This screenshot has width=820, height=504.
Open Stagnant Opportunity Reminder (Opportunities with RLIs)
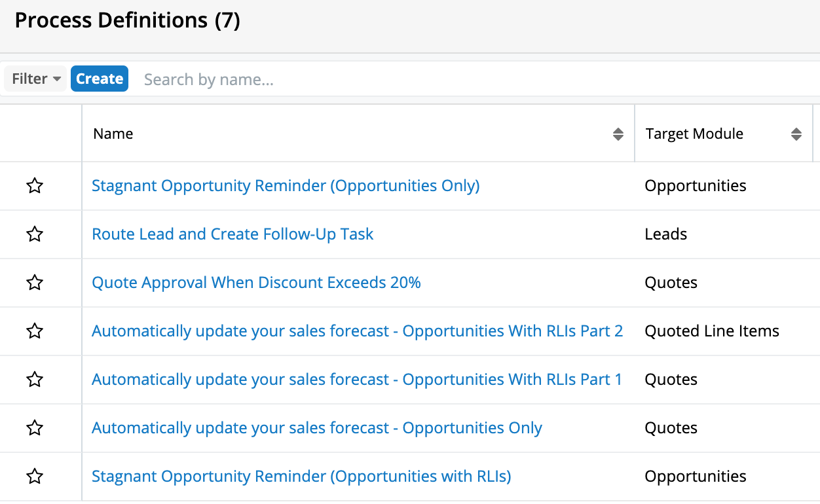301,477
